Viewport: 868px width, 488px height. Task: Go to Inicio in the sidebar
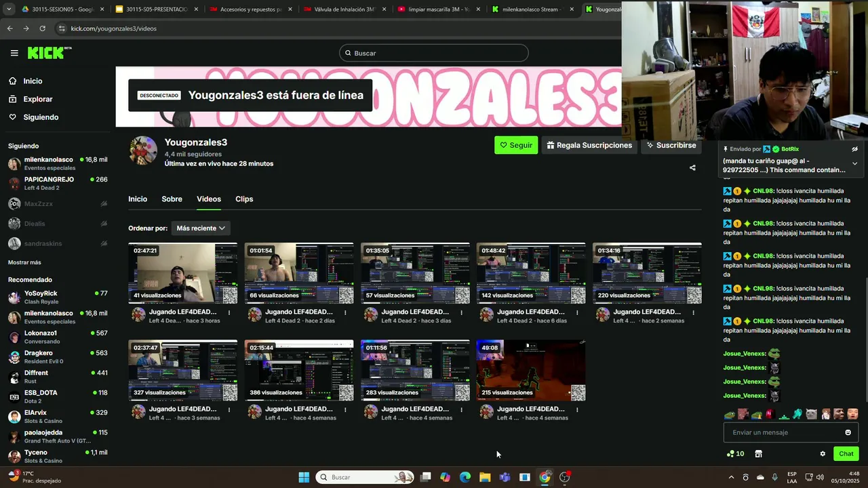tap(33, 81)
